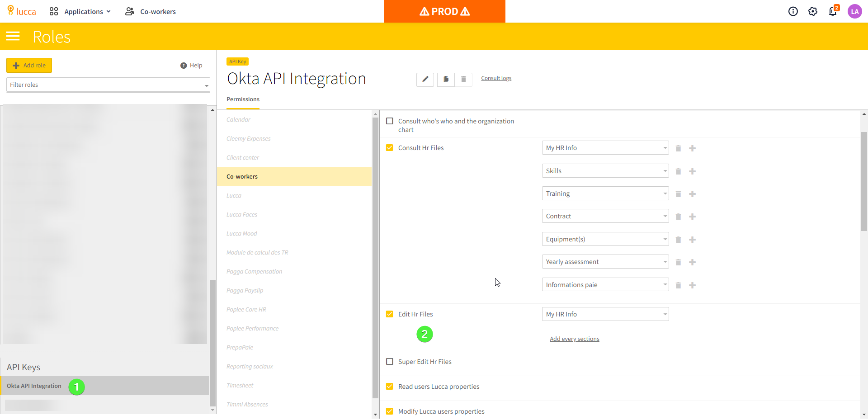Open the LA user avatar menu
This screenshot has height=420, width=868.
[x=854, y=11]
